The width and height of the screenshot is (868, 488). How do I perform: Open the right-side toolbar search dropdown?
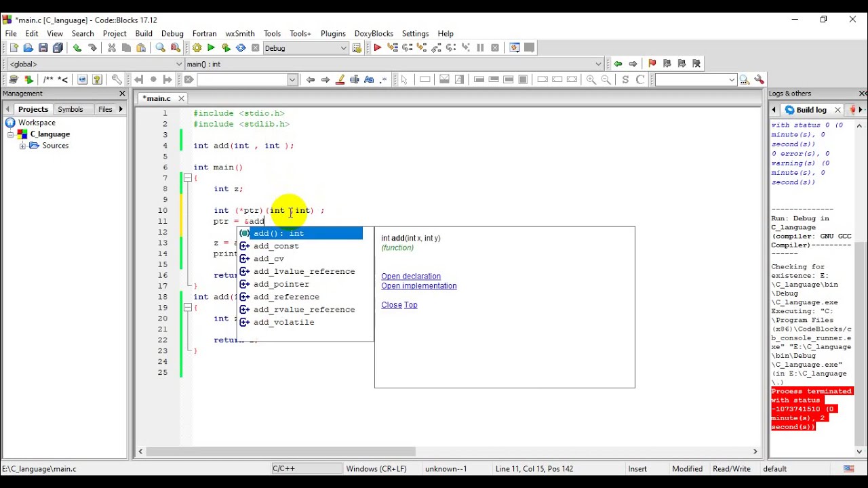click(x=732, y=80)
